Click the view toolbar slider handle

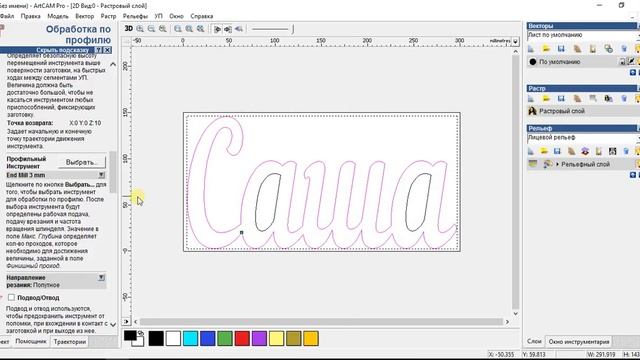click(x=292, y=29)
